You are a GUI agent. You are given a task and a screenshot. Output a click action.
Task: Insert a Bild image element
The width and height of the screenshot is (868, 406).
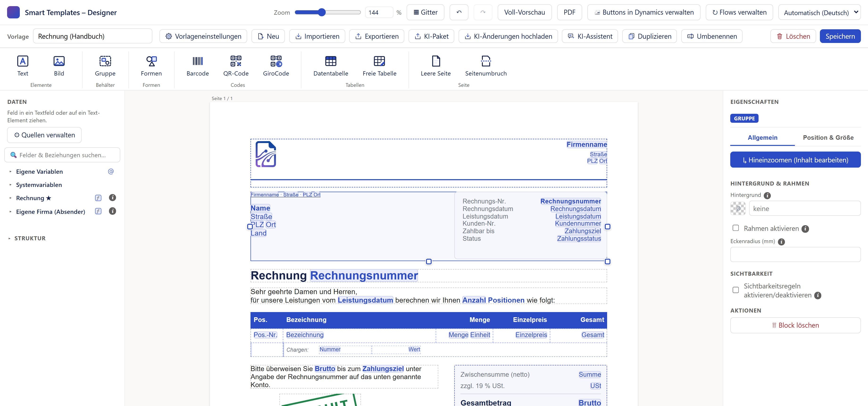[59, 66]
